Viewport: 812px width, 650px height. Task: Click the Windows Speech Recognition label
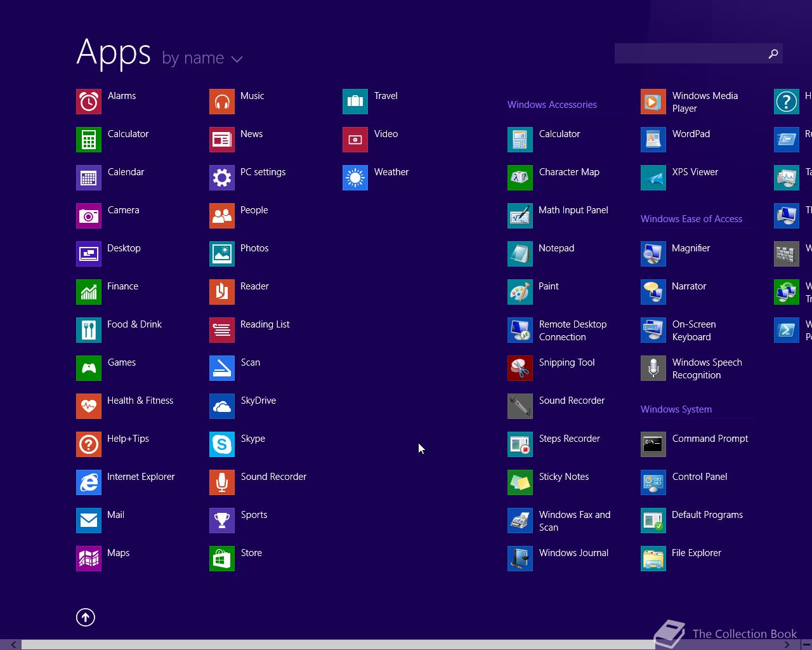click(707, 369)
